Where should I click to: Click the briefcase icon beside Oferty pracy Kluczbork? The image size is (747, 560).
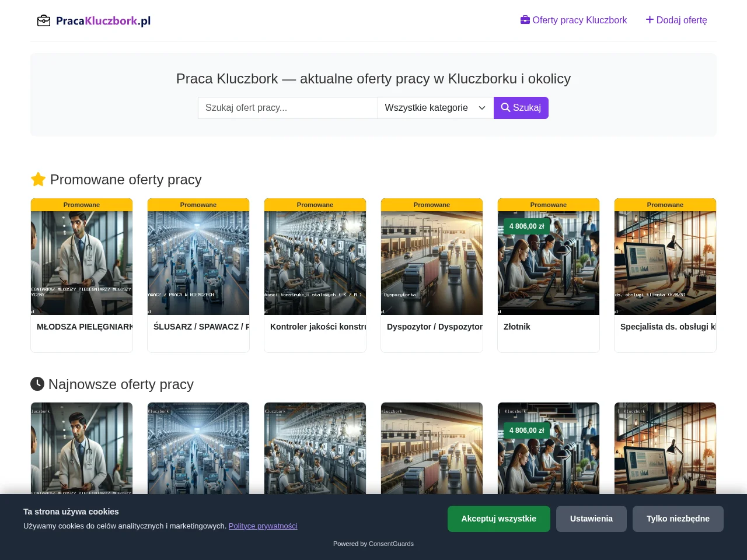(x=525, y=20)
